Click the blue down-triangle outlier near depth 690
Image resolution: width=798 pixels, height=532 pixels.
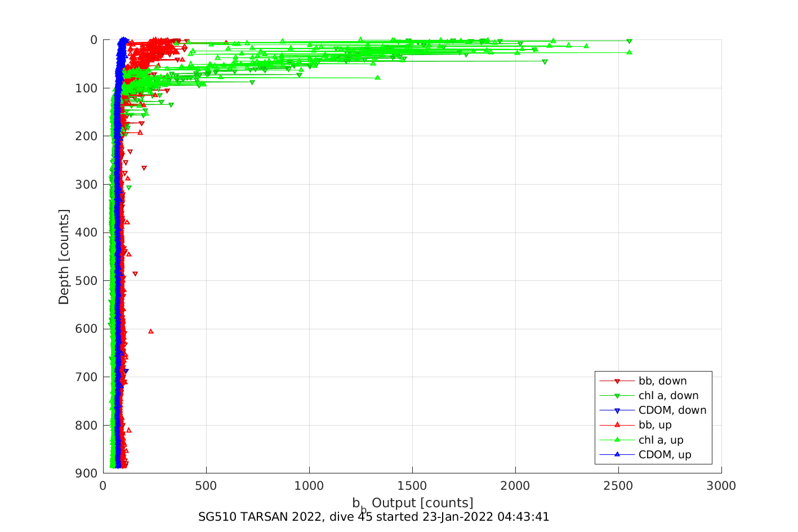126,371
